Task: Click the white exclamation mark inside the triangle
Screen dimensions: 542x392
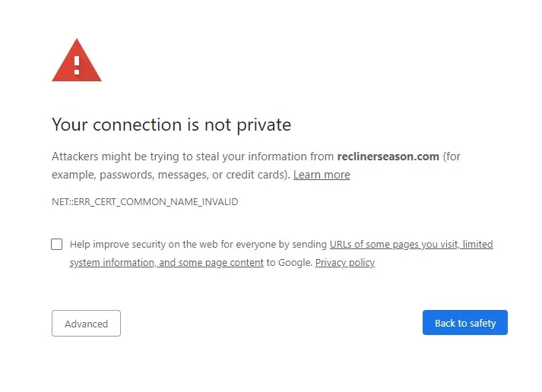Action: point(77,65)
